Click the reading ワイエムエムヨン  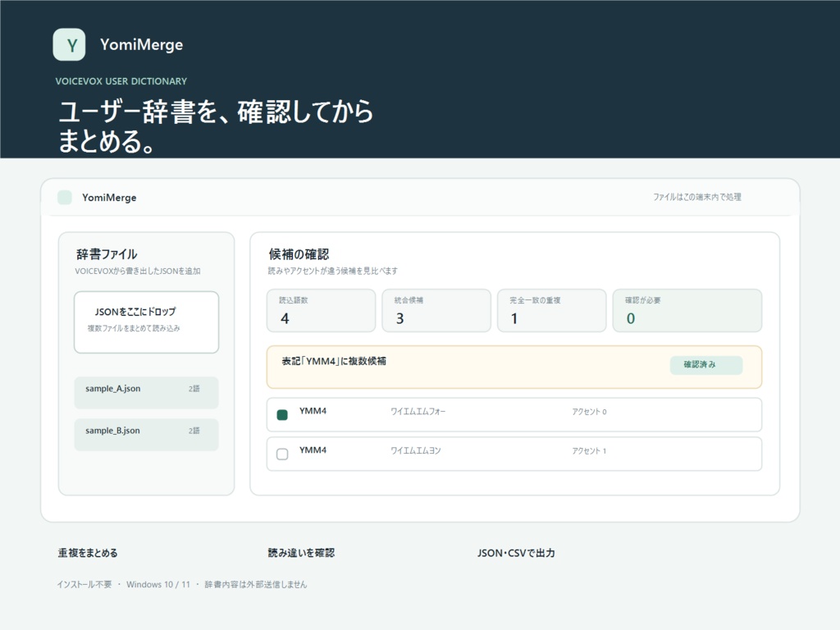[x=416, y=450]
